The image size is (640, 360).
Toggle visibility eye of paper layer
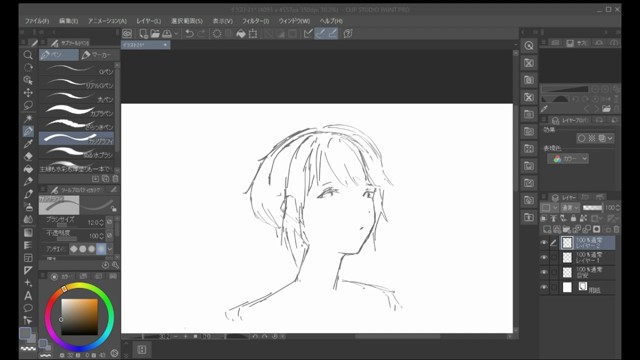coord(544,287)
